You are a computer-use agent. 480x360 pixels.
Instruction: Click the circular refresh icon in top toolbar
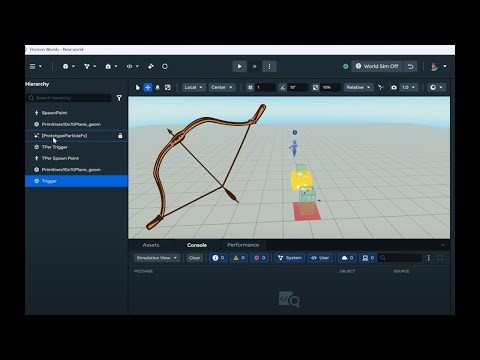pyautogui.click(x=165, y=66)
